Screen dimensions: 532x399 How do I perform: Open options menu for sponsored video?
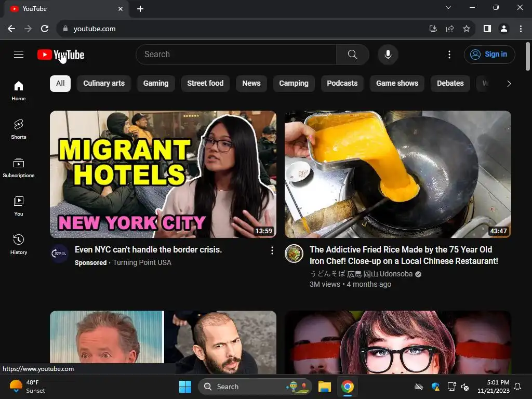point(272,250)
